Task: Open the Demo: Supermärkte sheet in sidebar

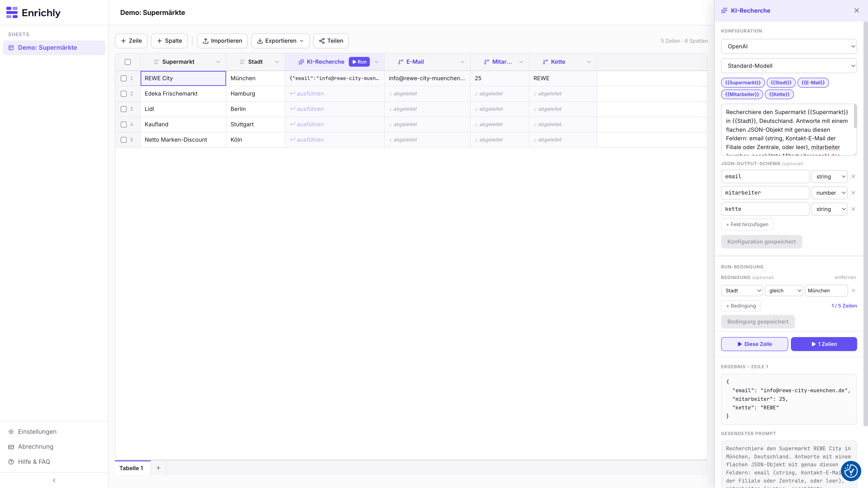Action: coord(54,47)
